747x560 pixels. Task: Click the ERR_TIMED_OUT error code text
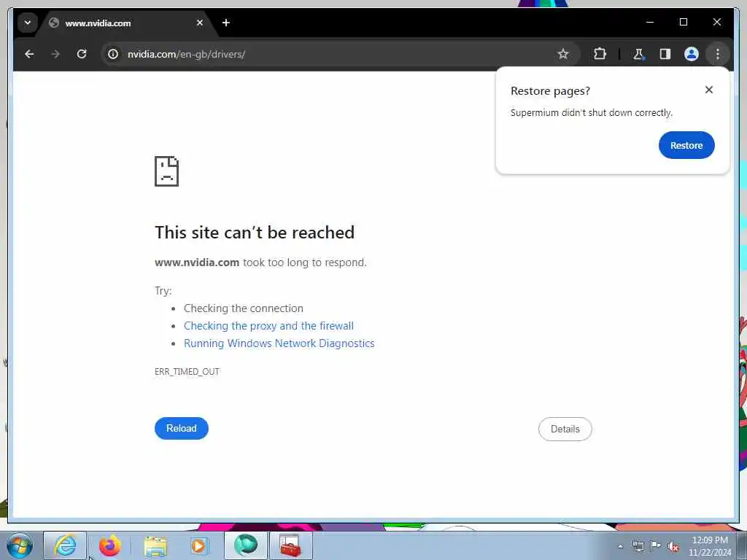tap(187, 371)
